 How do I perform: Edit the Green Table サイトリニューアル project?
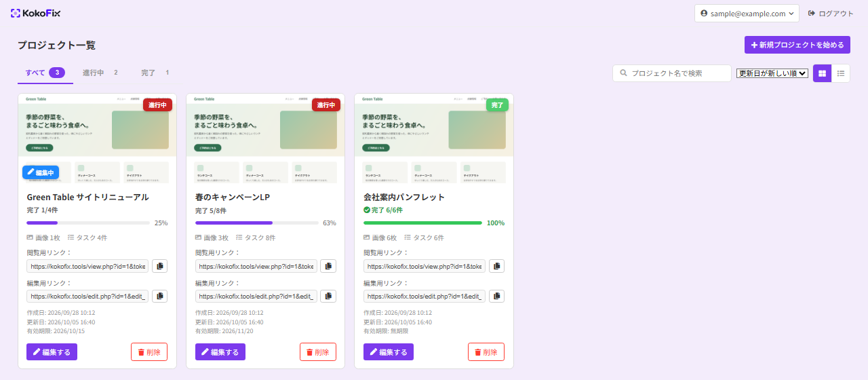[52, 352]
